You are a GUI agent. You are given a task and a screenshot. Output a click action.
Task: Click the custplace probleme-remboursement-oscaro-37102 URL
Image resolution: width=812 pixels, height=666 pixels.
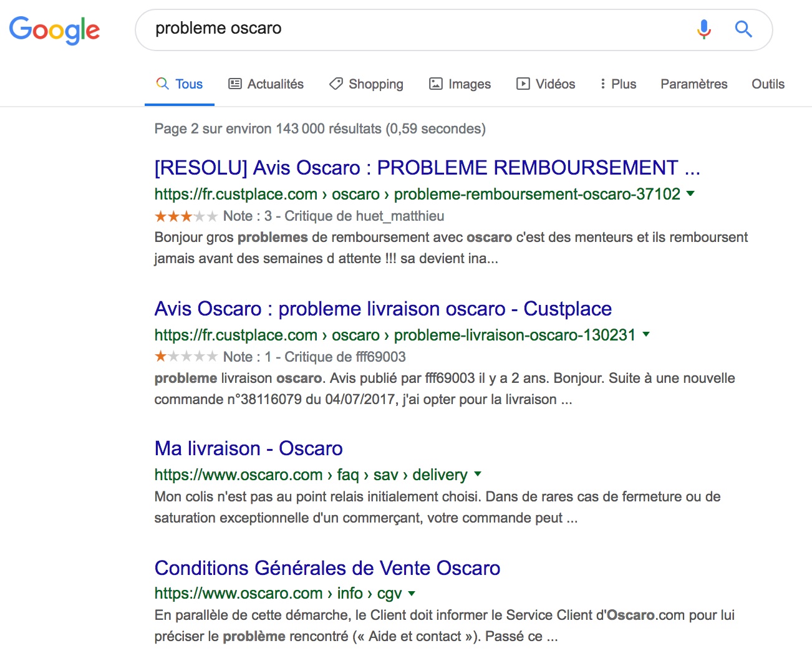point(417,194)
